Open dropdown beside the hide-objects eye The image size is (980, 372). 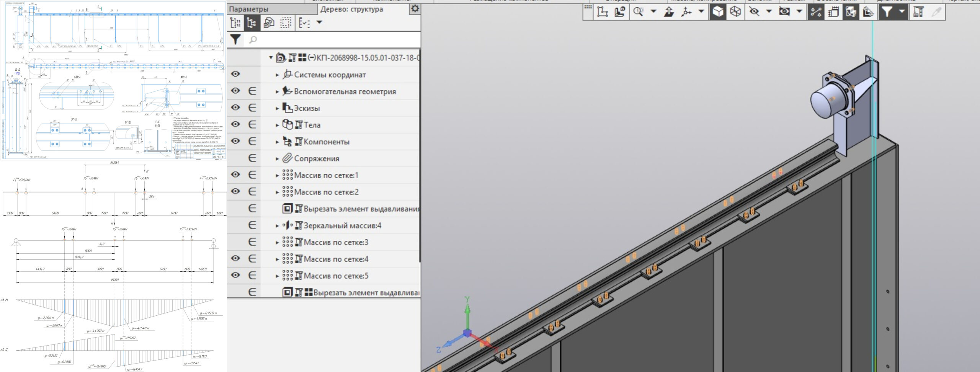[x=769, y=11]
